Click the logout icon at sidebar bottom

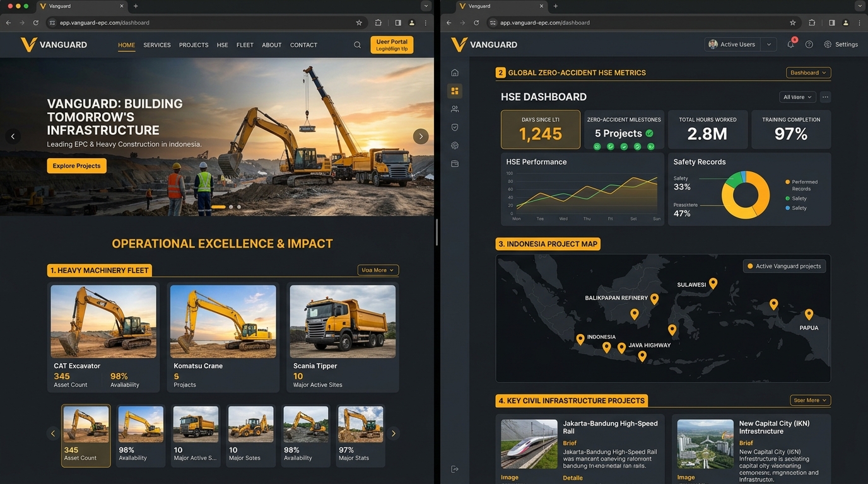pyautogui.click(x=455, y=469)
